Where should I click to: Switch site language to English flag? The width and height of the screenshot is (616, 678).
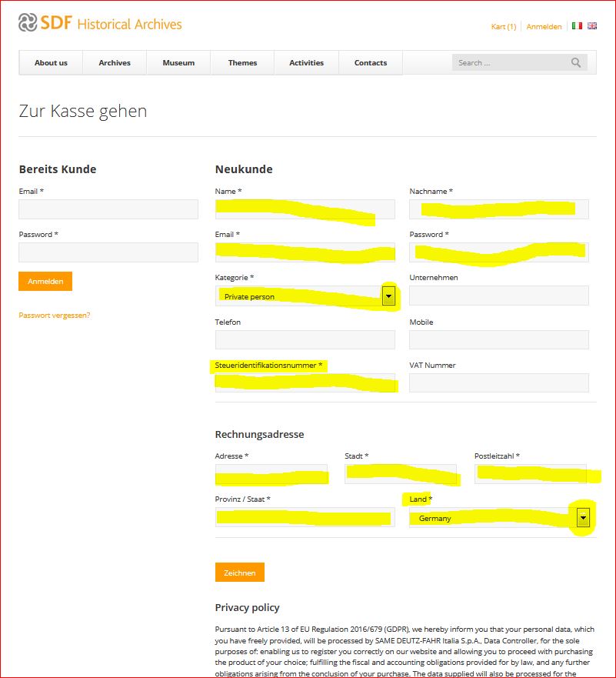coord(592,26)
